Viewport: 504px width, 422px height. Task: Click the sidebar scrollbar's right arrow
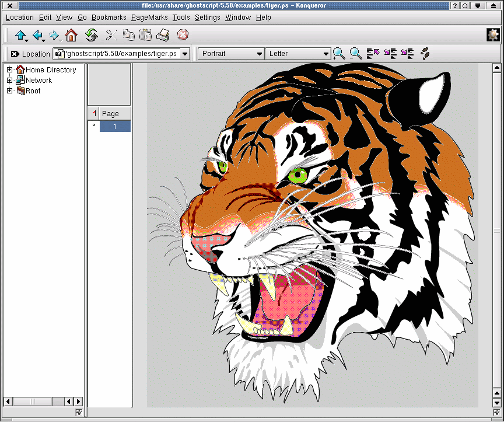[x=78, y=401]
